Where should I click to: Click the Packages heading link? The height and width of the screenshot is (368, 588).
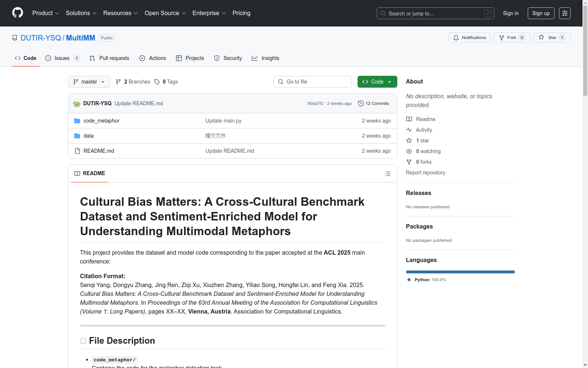click(419, 226)
